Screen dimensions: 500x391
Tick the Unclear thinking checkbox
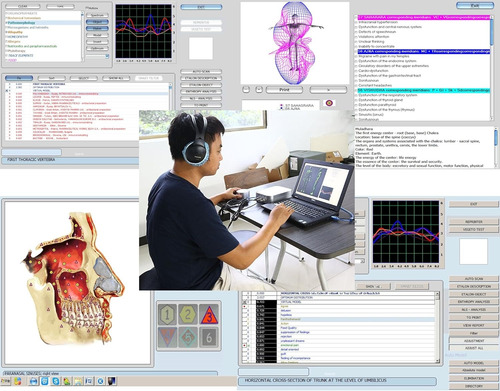pyautogui.click(x=356, y=42)
